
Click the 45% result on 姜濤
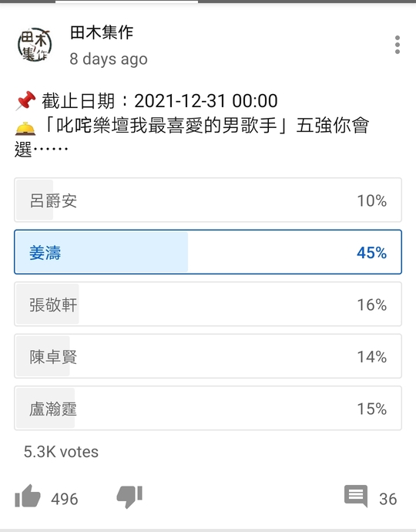(371, 253)
